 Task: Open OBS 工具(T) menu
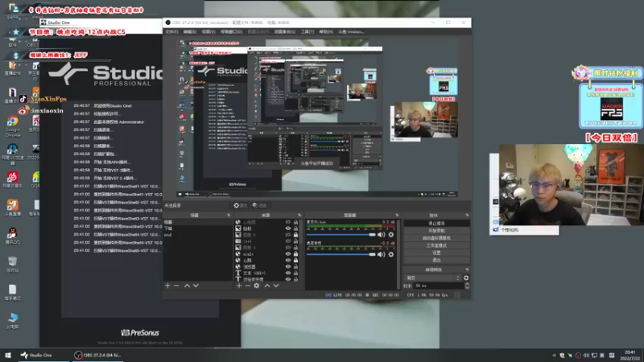tap(308, 31)
